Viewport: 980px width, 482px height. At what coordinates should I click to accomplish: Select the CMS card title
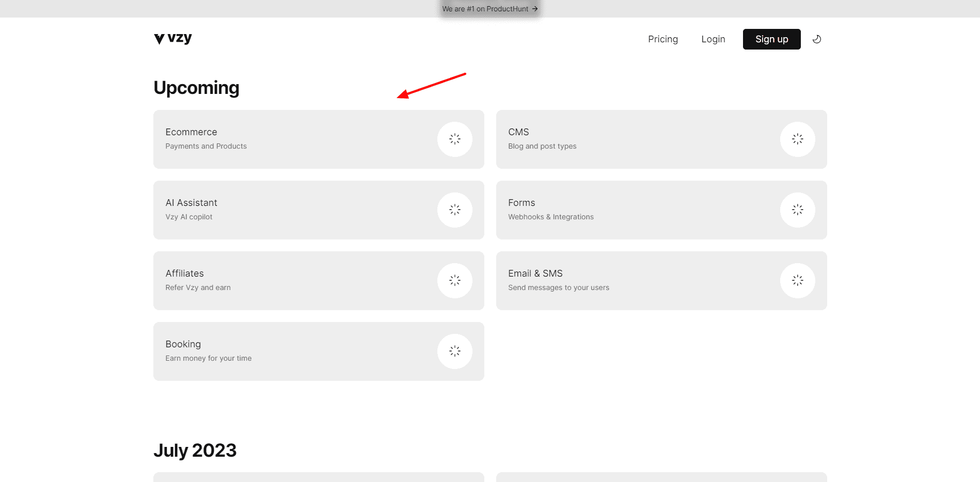(x=518, y=132)
